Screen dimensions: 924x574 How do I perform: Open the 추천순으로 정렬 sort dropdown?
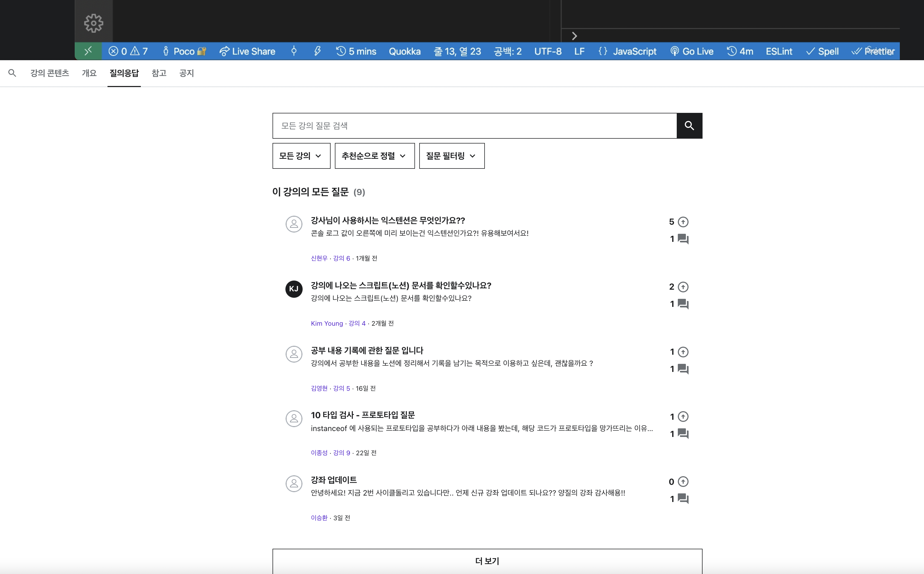[374, 156]
